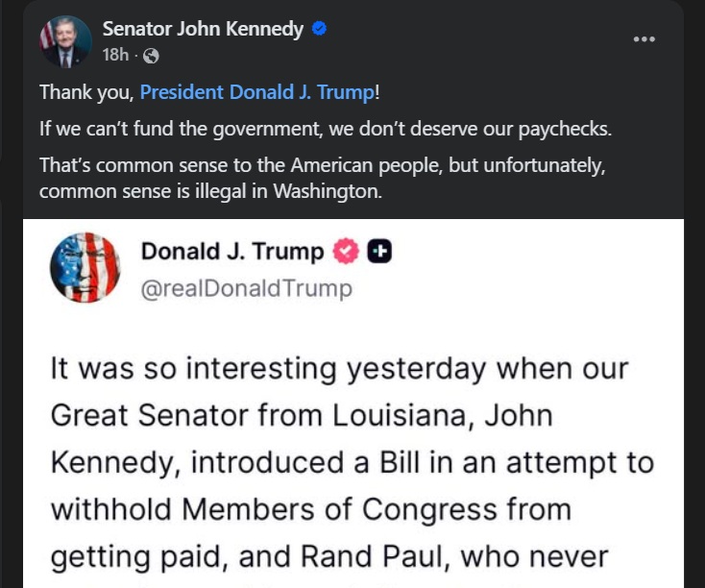Click the 18h post timestamp
This screenshot has width=705, height=588.
point(115,56)
